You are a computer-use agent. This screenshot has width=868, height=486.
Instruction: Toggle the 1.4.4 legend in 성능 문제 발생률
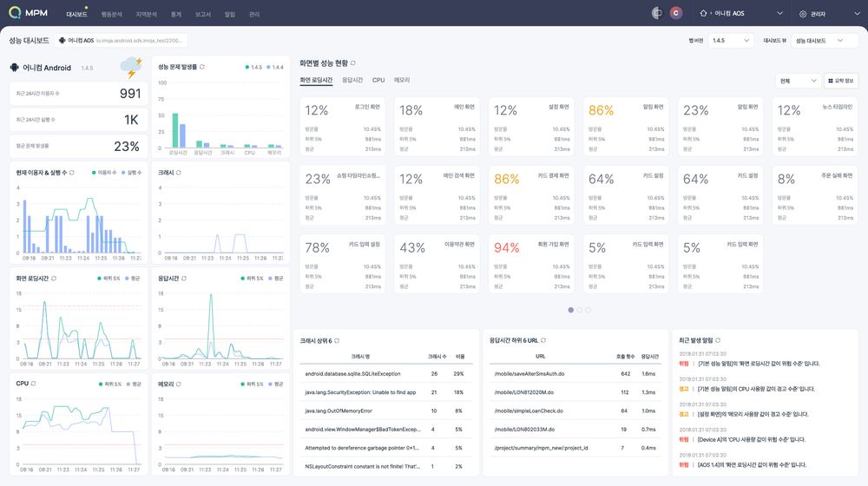[x=274, y=67]
